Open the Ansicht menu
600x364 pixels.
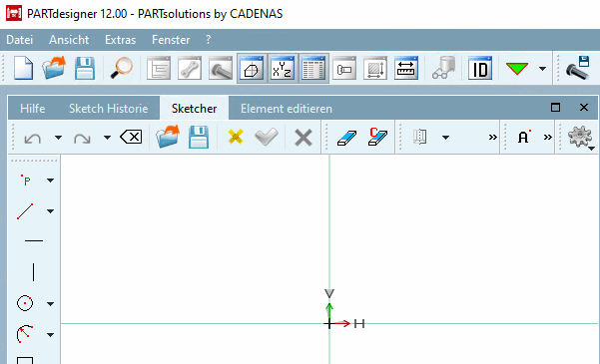pyautogui.click(x=69, y=39)
